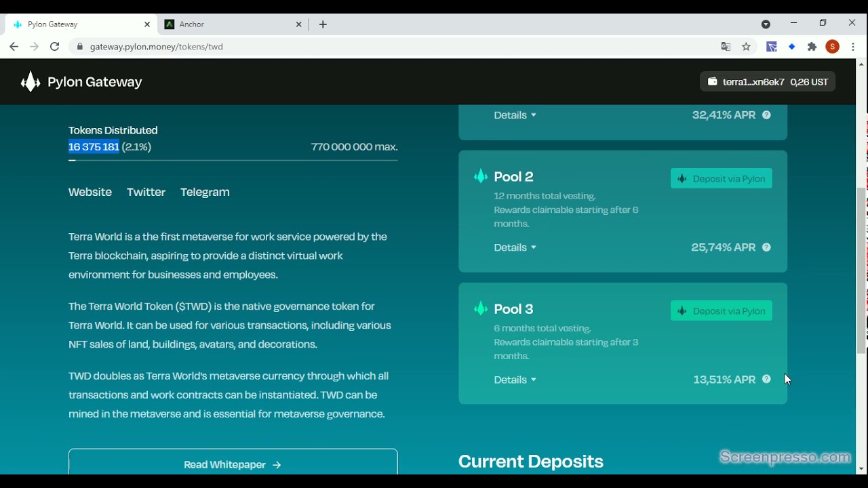The height and width of the screenshot is (488, 868).
Task: Deposit via Pylon in Pool 2
Action: [722, 179]
